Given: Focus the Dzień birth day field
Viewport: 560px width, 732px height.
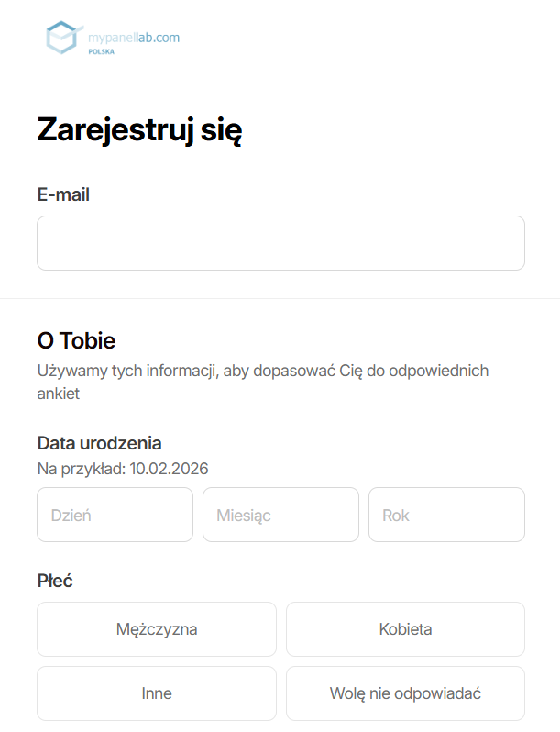Looking at the screenshot, I should 115,515.
